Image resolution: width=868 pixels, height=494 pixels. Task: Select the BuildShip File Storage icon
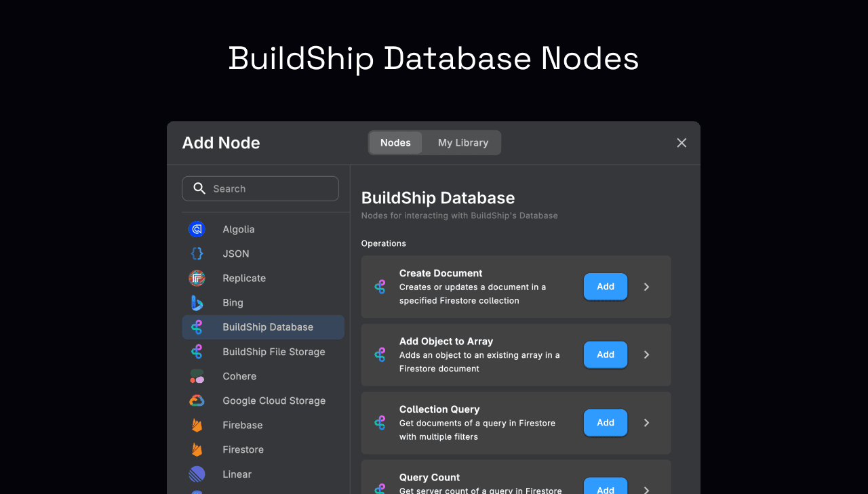pyautogui.click(x=197, y=352)
